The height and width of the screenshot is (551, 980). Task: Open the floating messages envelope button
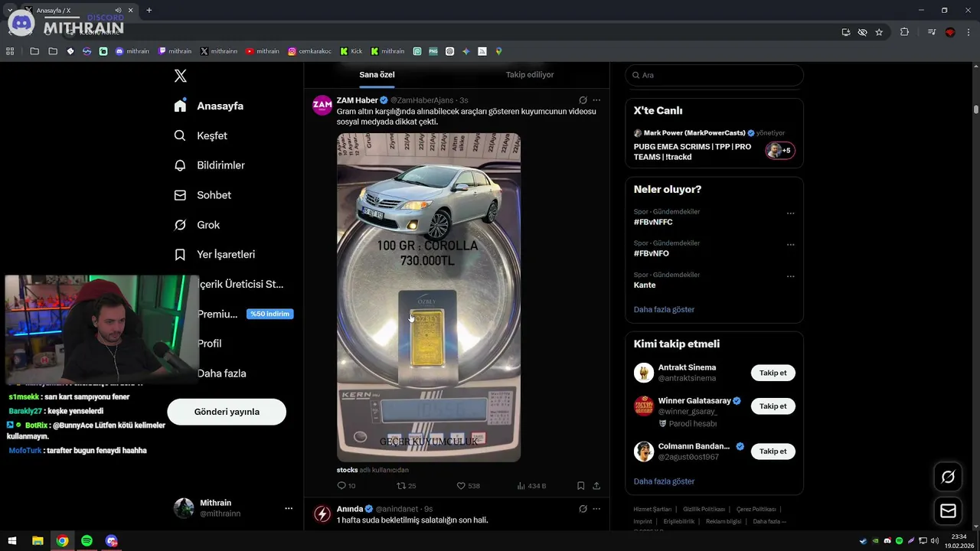coord(948,510)
